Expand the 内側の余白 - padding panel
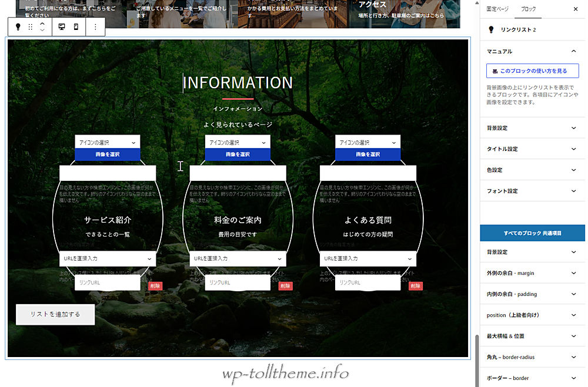The width and height of the screenshot is (588, 387). click(x=533, y=294)
